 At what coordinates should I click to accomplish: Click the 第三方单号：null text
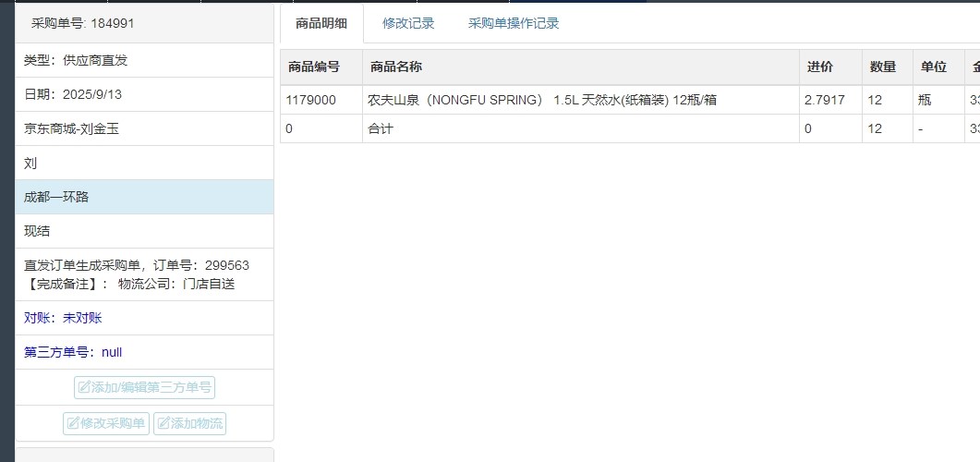[x=73, y=352]
